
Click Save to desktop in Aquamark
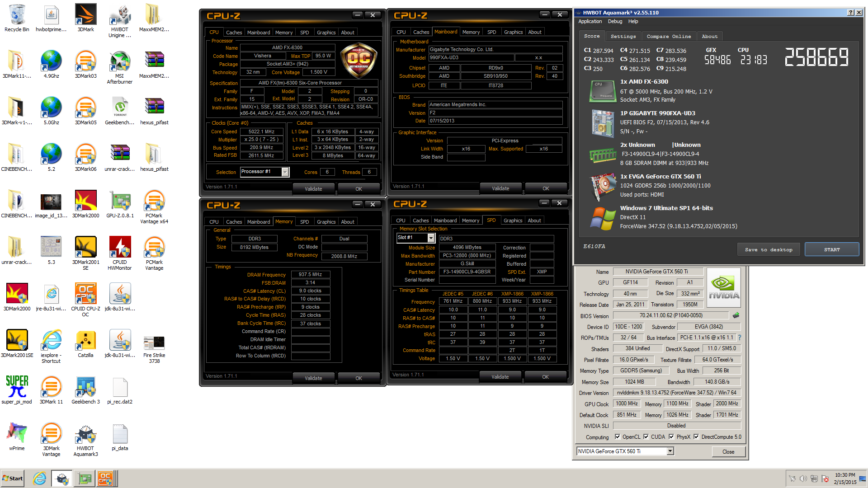click(768, 249)
